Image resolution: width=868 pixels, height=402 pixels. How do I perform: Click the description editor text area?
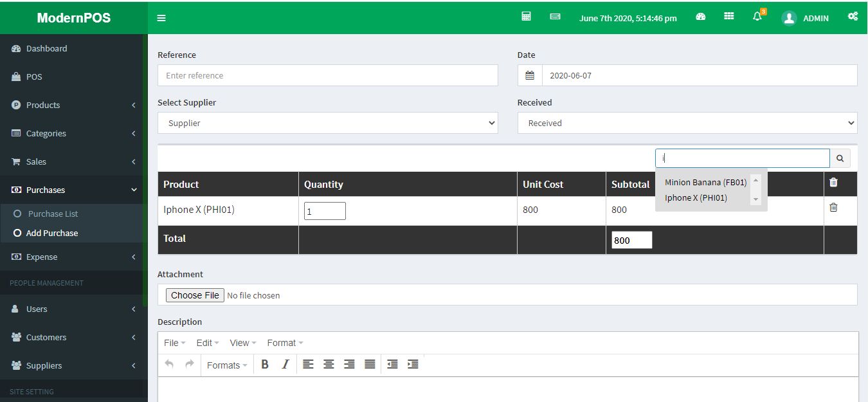(x=508, y=389)
